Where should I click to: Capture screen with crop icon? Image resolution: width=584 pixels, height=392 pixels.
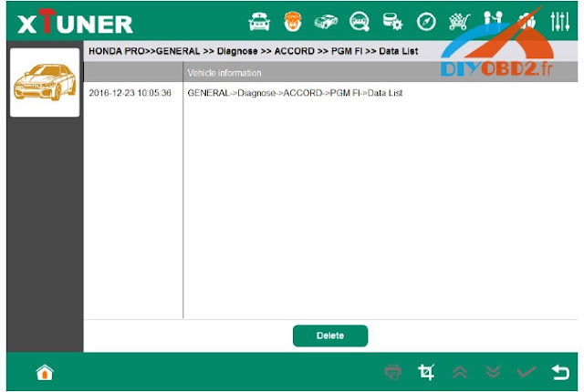426,372
